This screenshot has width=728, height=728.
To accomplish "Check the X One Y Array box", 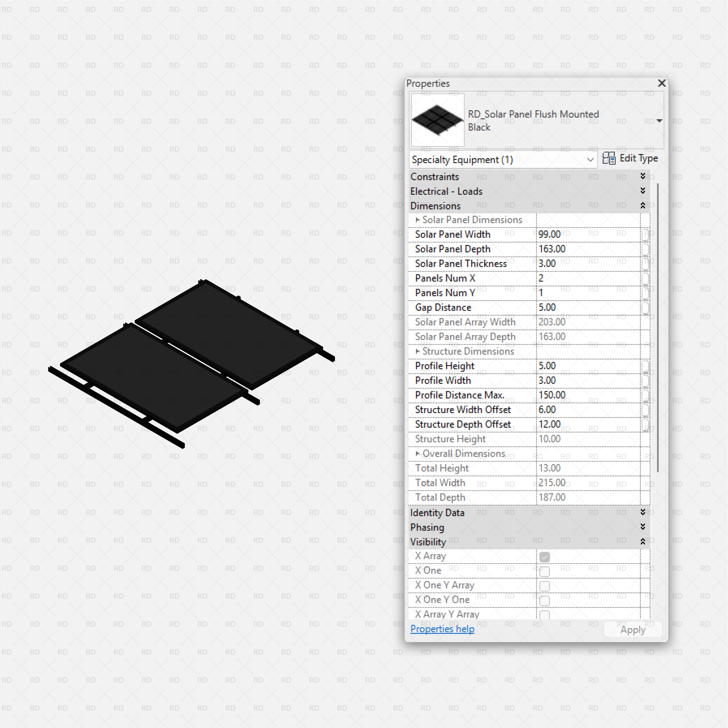I will [x=544, y=586].
